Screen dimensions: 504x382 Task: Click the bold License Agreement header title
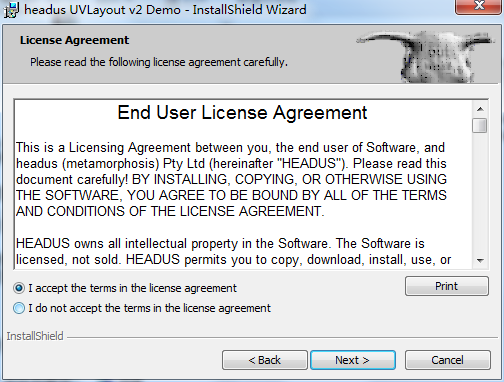click(x=74, y=40)
